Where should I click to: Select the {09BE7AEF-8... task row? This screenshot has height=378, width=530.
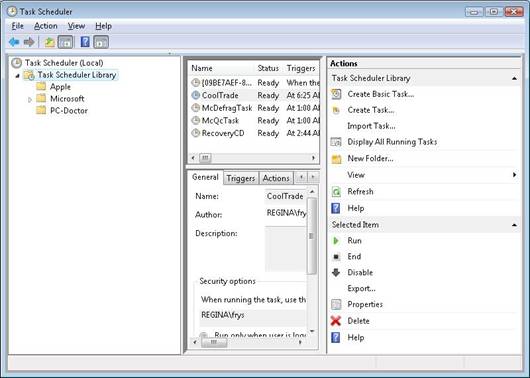coord(254,83)
